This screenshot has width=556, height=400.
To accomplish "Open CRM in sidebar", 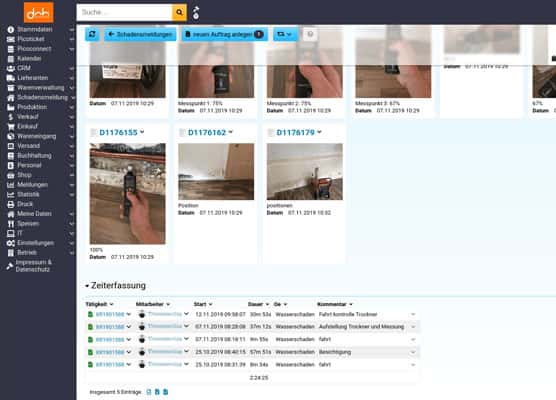I will pyautogui.click(x=24, y=68).
